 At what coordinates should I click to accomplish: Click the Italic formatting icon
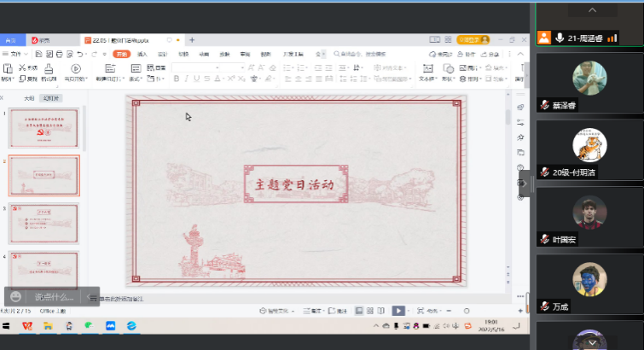click(187, 79)
